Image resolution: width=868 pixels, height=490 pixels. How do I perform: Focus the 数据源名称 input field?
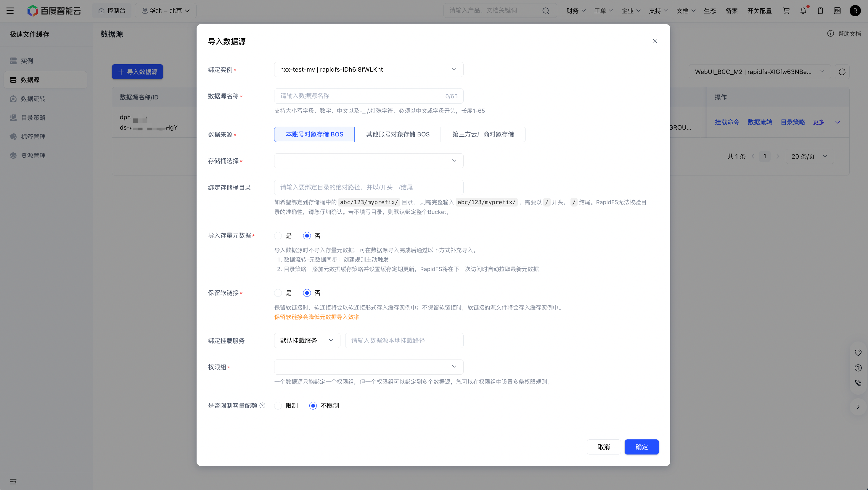coord(369,96)
